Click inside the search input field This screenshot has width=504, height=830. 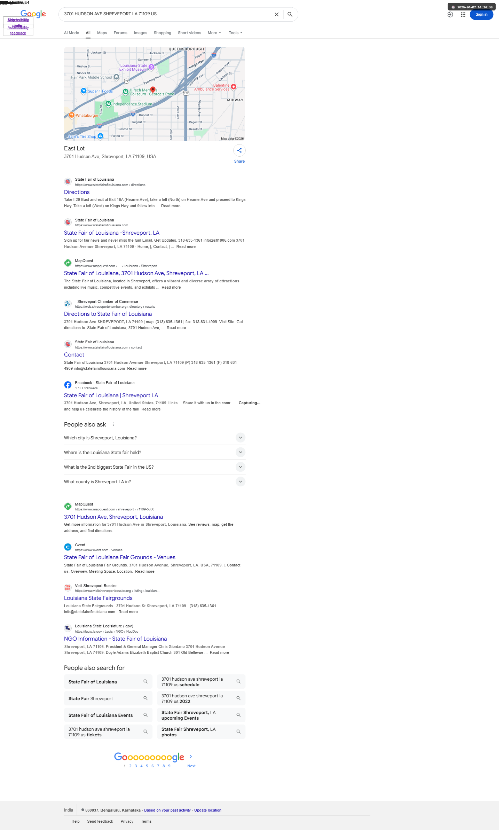tap(165, 14)
